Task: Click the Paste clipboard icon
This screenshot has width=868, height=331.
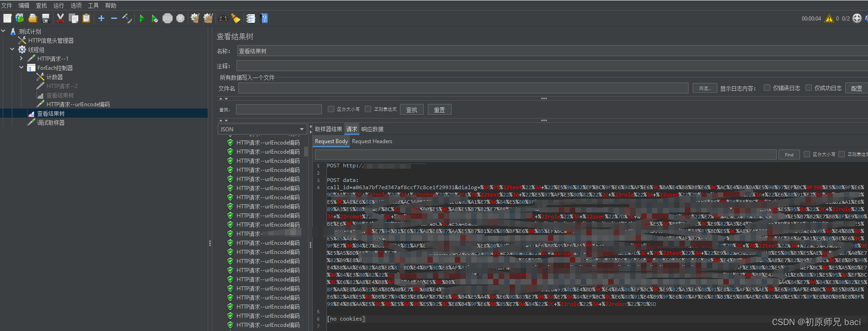Action: coord(86,18)
